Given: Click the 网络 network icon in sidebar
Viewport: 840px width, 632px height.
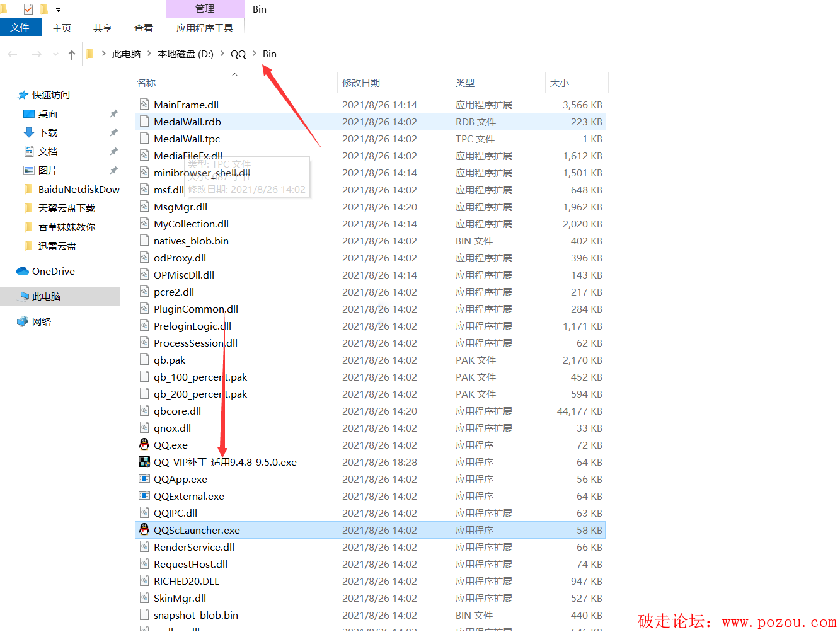Looking at the screenshot, I should (23, 321).
